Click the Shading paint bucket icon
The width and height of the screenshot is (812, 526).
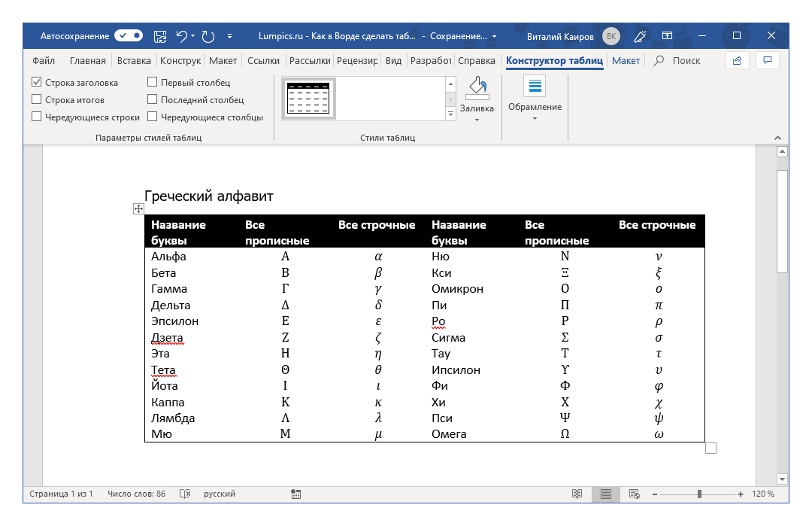(477, 88)
